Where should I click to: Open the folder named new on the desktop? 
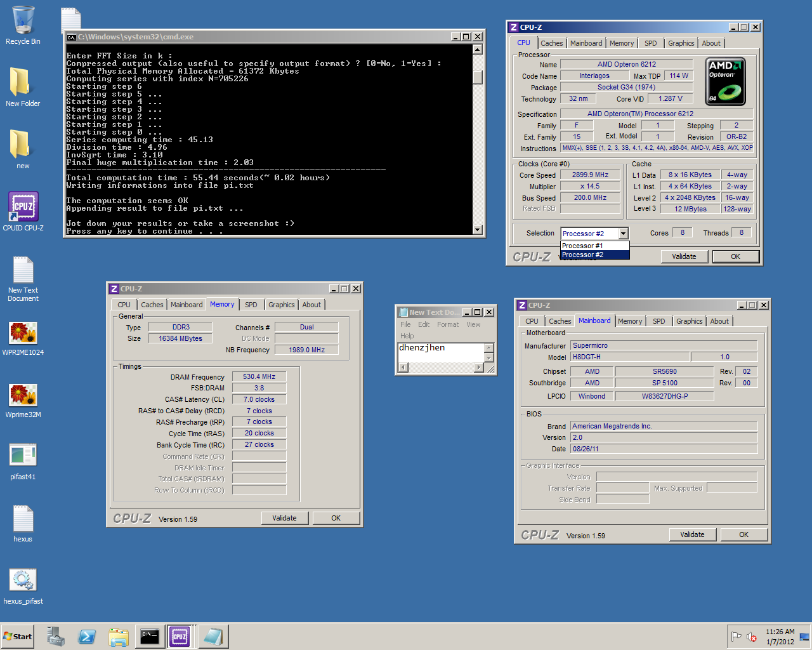coord(23,149)
